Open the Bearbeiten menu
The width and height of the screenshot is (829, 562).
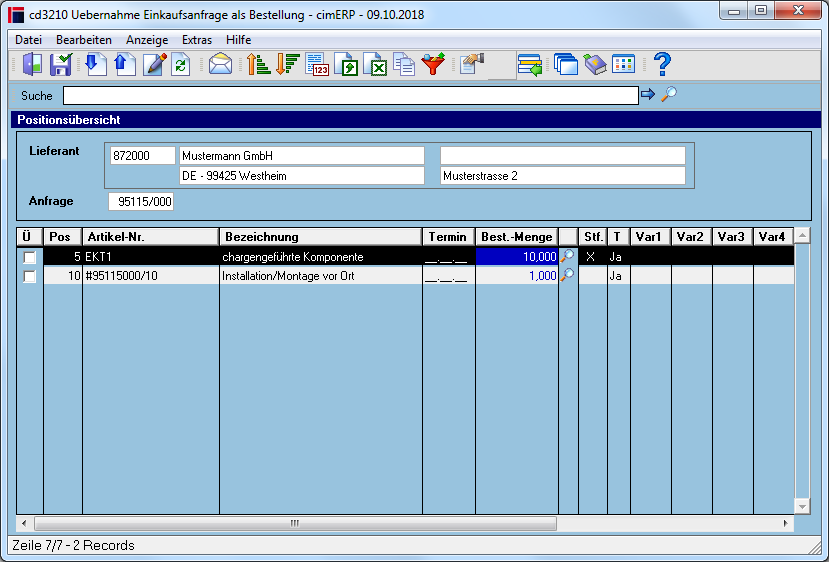[x=84, y=40]
